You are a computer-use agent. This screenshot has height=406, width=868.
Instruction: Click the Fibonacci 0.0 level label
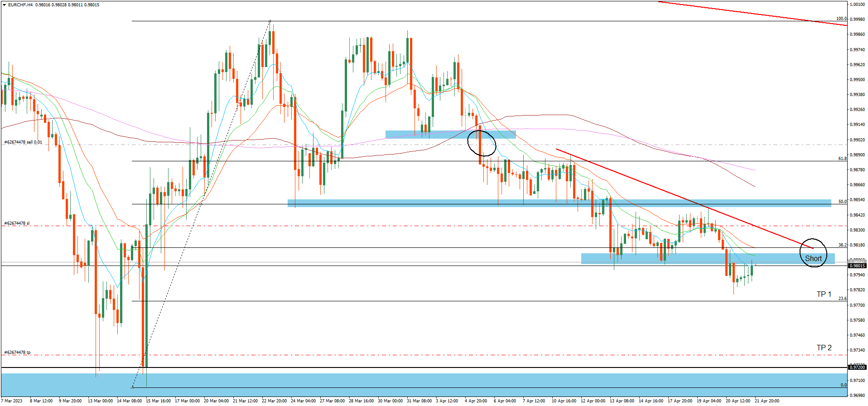point(844,385)
